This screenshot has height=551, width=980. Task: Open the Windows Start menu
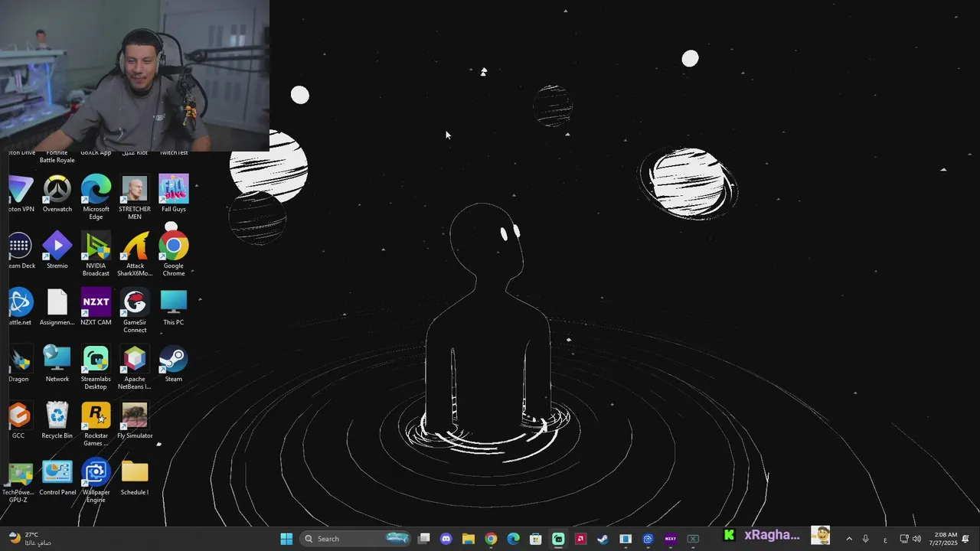[286, 539]
